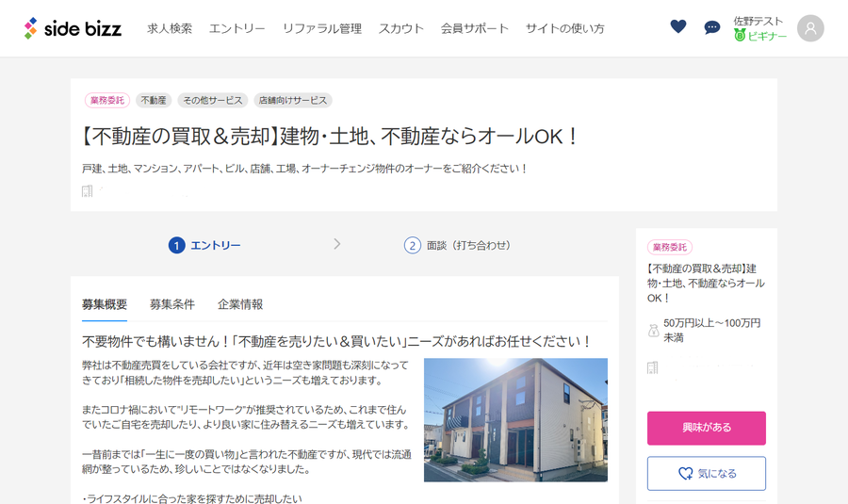Click the paragraph starting 弊社は不動産売買

point(245,373)
